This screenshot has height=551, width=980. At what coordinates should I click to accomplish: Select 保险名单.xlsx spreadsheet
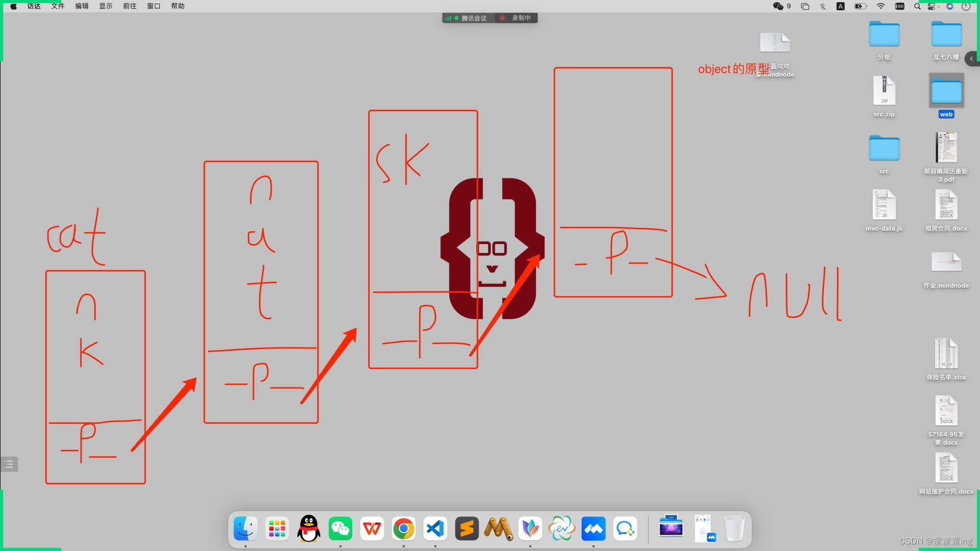[946, 360]
